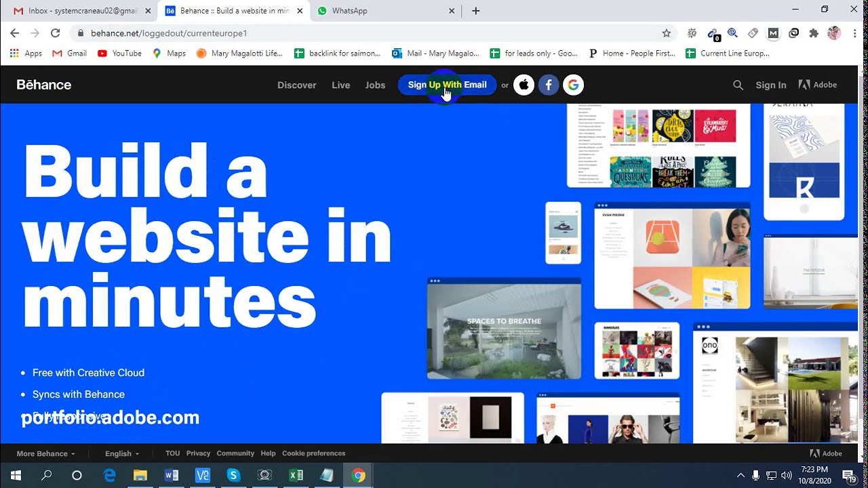This screenshot has width=868, height=488.
Task: Open Skype from taskbar
Action: point(234,476)
